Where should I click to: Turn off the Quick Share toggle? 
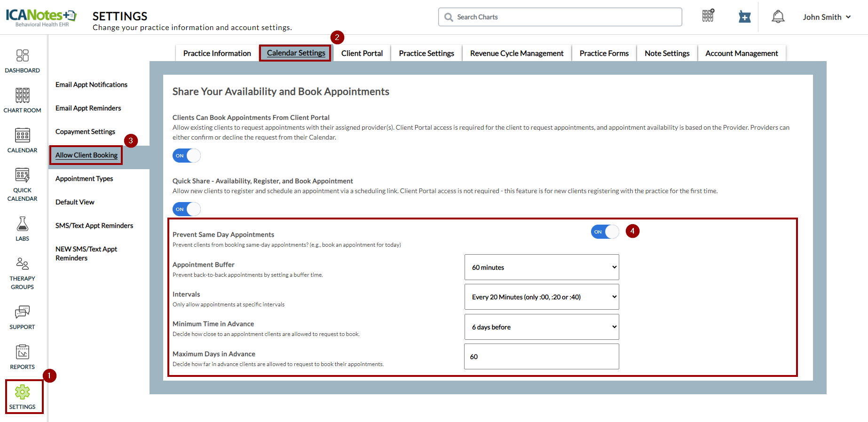tap(186, 209)
